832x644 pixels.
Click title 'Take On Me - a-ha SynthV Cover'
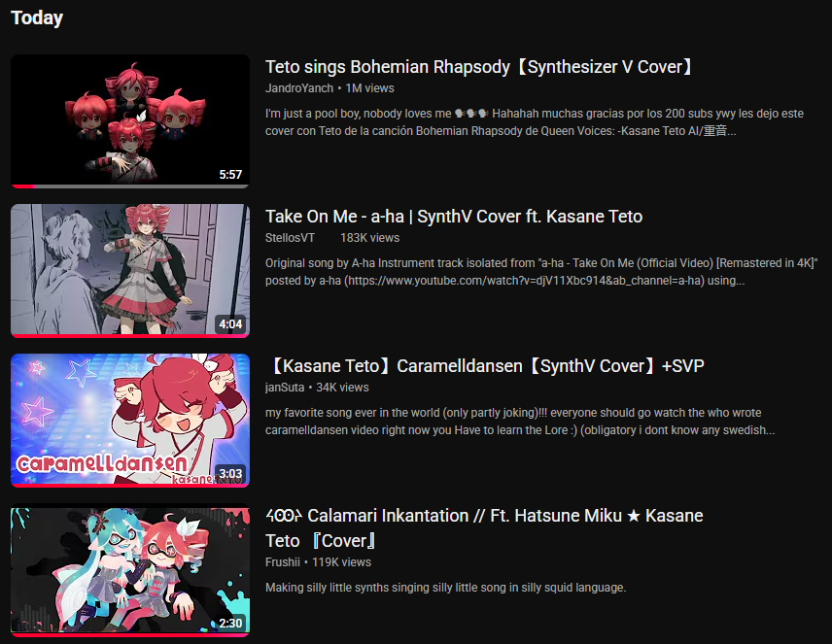point(454,217)
